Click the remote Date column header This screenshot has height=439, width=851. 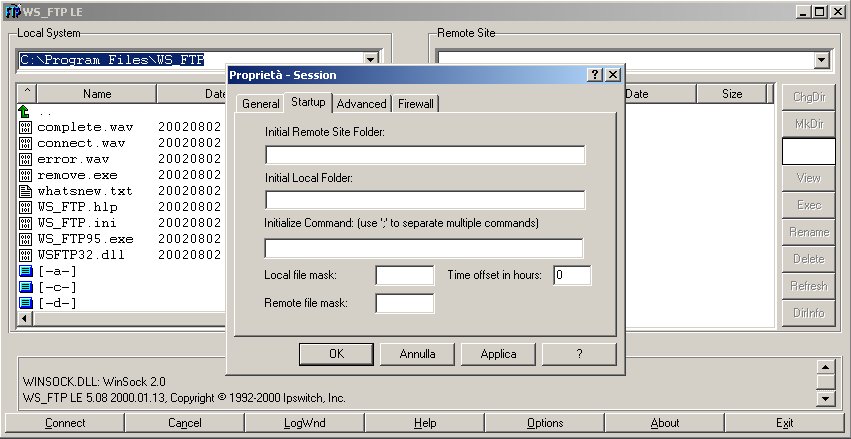(x=660, y=94)
